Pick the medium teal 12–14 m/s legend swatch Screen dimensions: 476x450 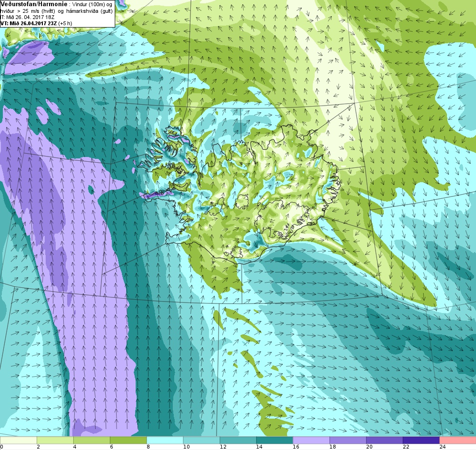pyautogui.click(x=238, y=440)
